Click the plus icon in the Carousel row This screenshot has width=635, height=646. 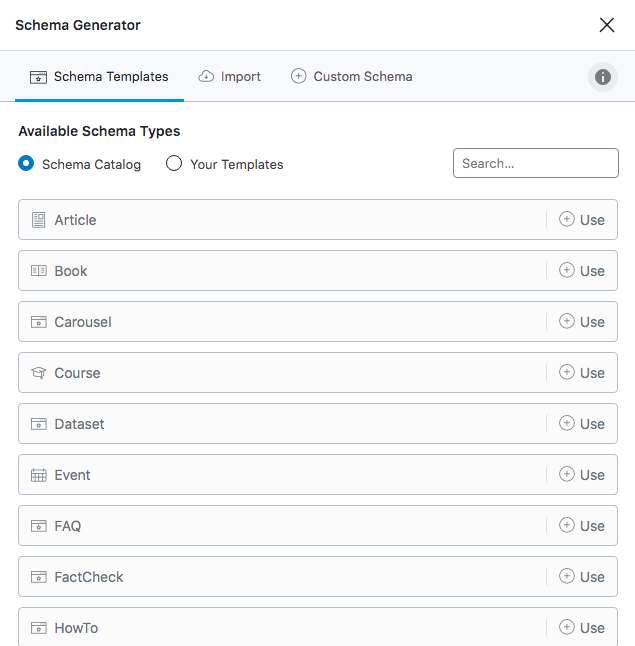[567, 322]
